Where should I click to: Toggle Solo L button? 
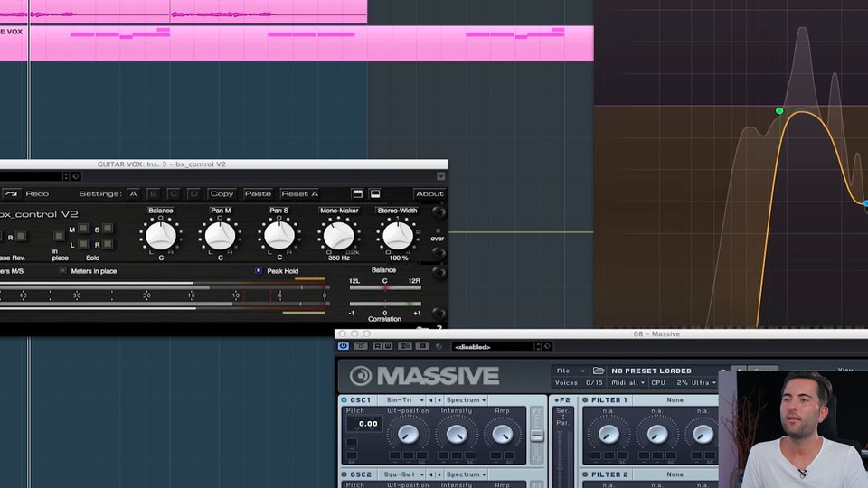pos(83,243)
